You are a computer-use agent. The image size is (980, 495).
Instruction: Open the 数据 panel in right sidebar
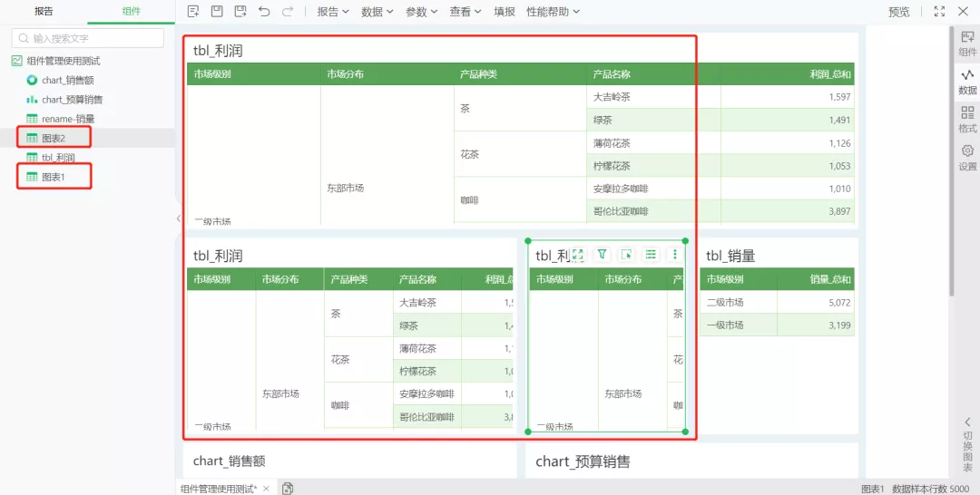[x=967, y=82]
